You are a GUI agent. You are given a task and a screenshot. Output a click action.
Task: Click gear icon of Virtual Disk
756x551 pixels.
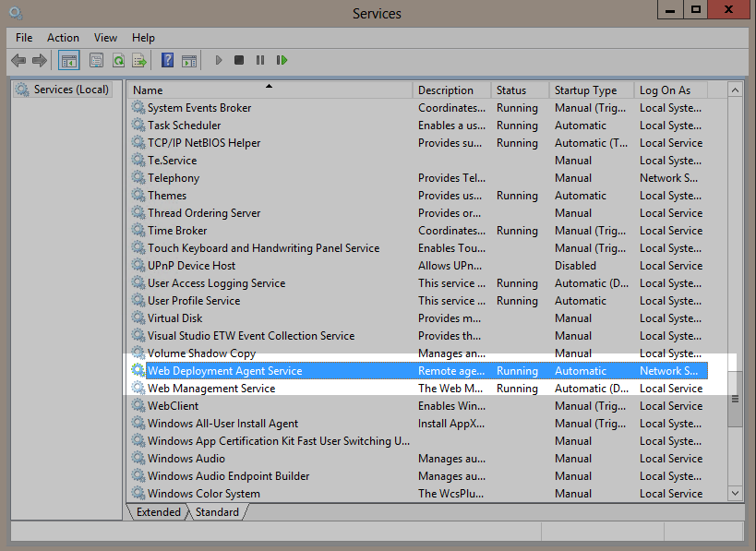point(138,317)
